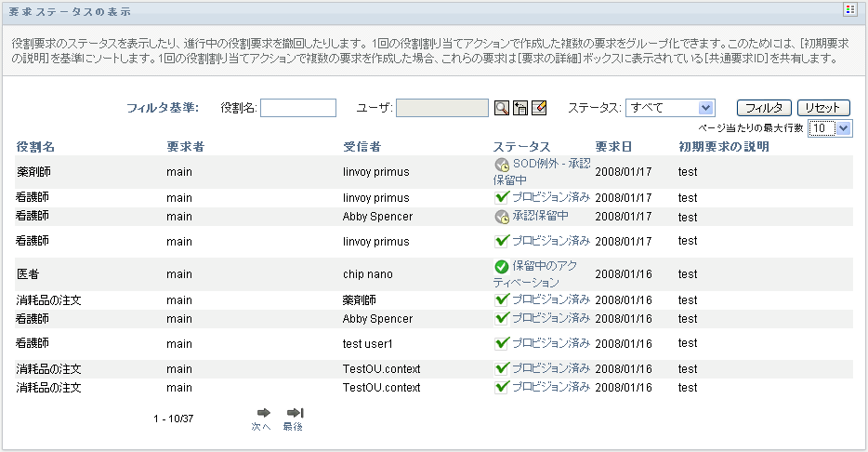Click the フィルタ button
Screen dimensions: 868x452
click(x=764, y=108)
